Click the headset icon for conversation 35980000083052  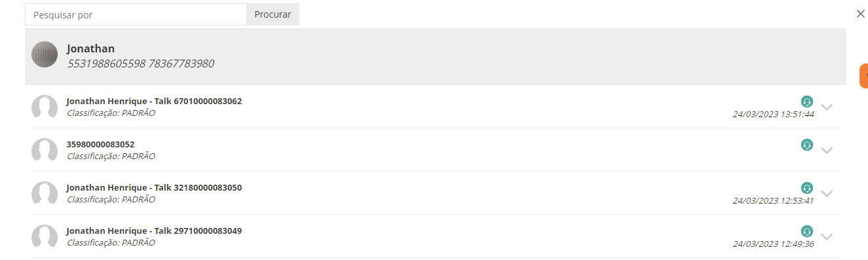point(807,145)
